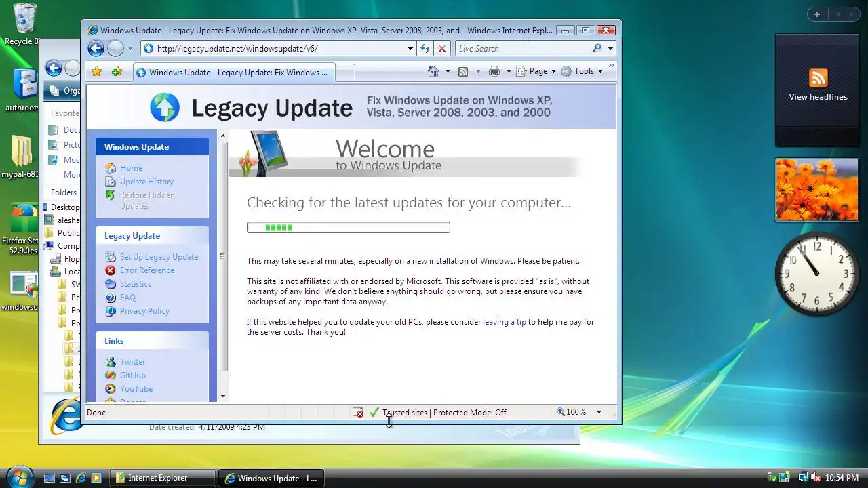Open the Tools menu dropdown

pyautogui.click(x=582, y=71)
